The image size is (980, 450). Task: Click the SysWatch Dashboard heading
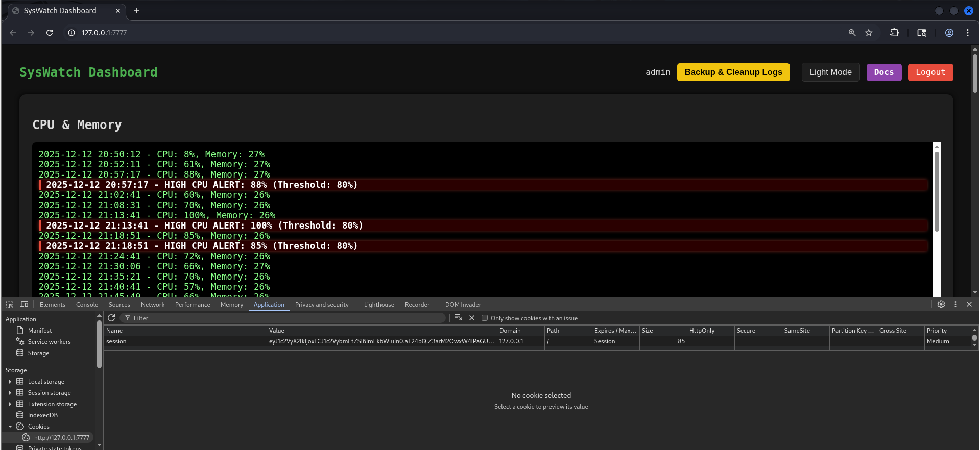tap(88, 72)
